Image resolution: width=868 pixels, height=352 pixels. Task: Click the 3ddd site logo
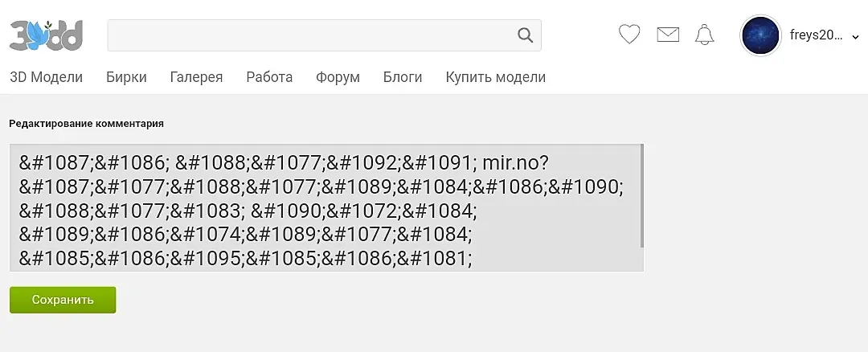click(47, 35)
